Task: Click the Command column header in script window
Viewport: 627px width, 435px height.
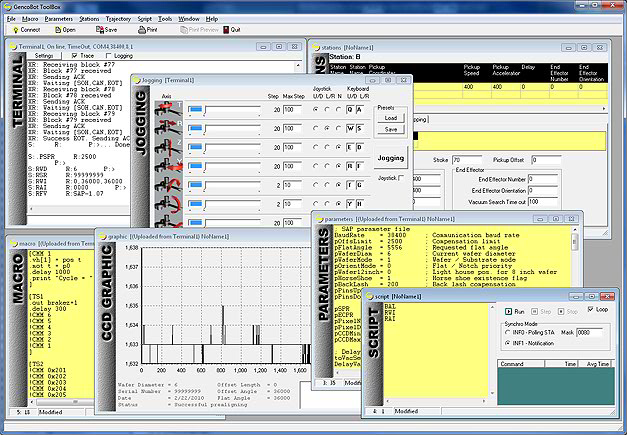Action: [521, 363]
